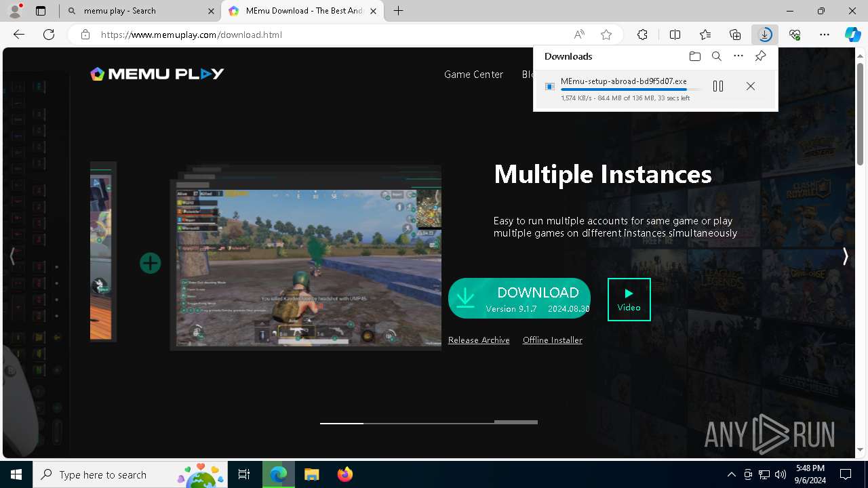
Task: Click the green plus icon on screenshot
Action: tap(150, 263)
